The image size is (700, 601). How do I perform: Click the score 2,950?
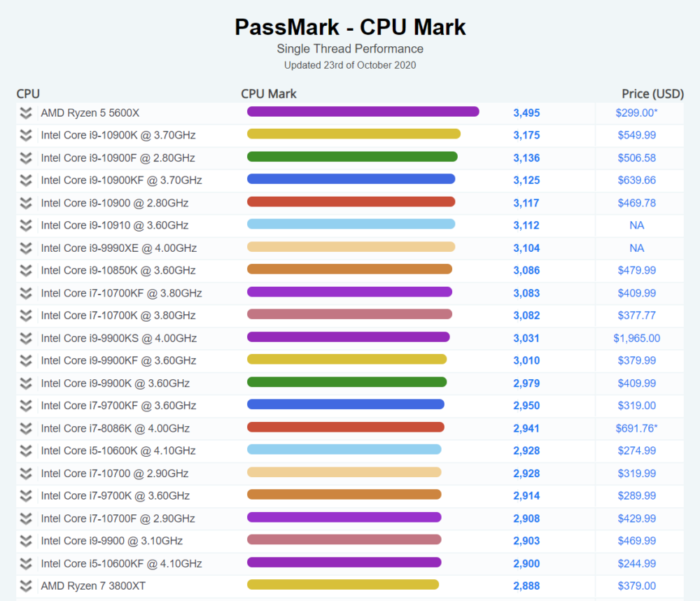click(526, 406)
